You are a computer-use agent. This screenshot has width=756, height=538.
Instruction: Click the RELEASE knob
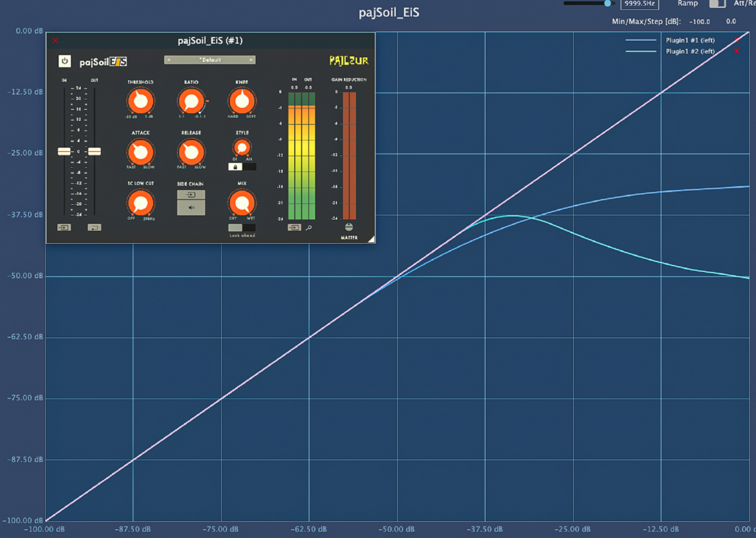click(x=191, y=152)
